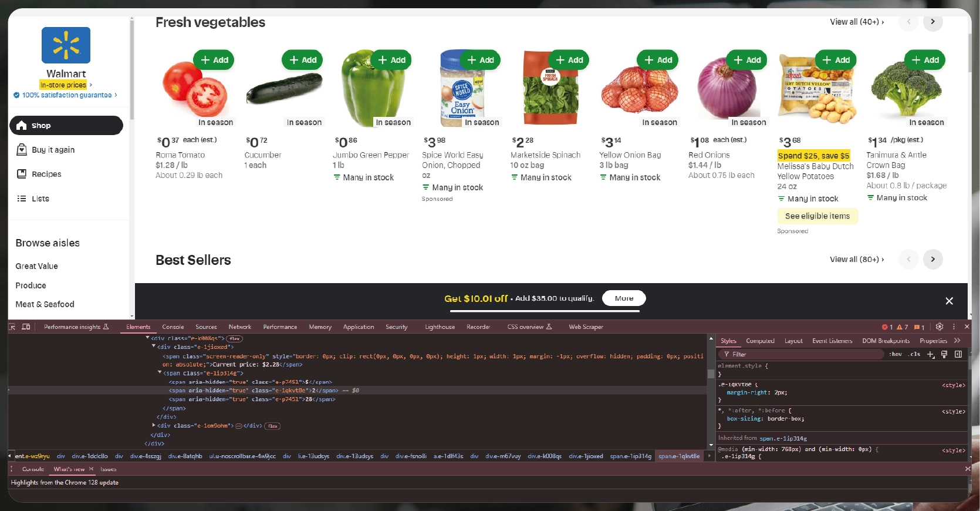The image size is (980, 511).
Task: Open Cucumber product image
Action: tap(284, 88)
